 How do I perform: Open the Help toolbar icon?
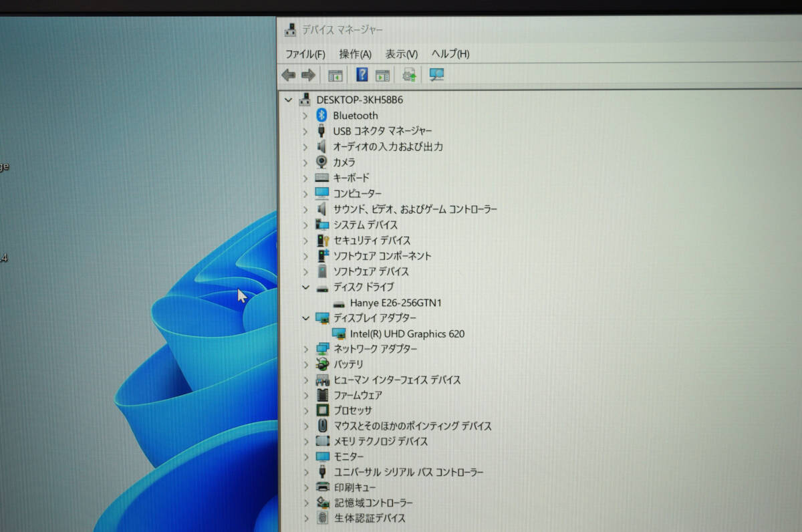pyautogui.click(x=362, y=75)
